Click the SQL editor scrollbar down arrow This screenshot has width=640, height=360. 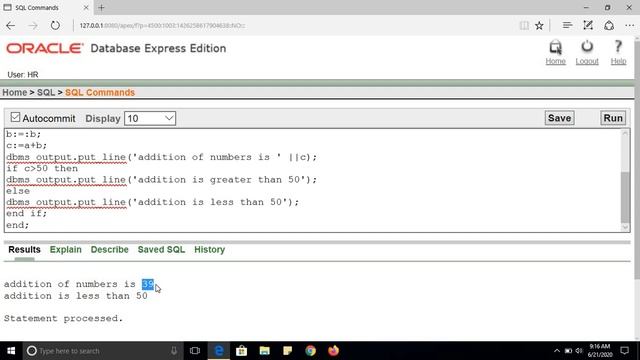(x=625, y=227)
